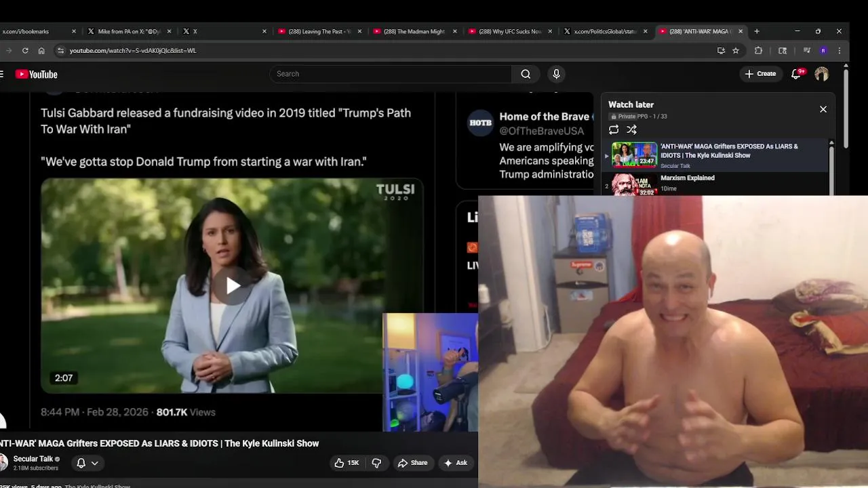Play the embedded Tulsi Gabbard video
This screenshot has height=488, width=868.
coord(232,285)
